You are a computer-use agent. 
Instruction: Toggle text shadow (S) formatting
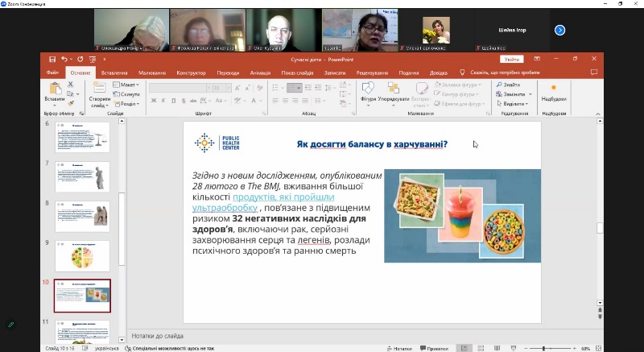coord(184,100)
